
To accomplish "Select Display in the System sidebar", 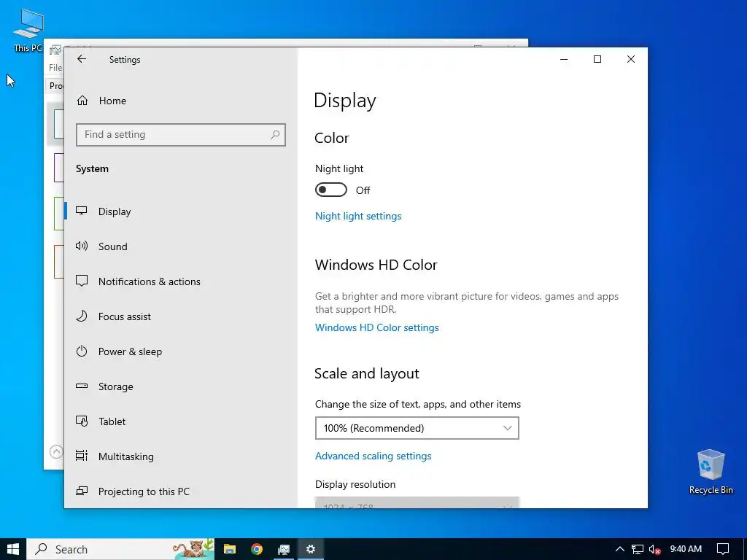I will click(x=181, y=211).
